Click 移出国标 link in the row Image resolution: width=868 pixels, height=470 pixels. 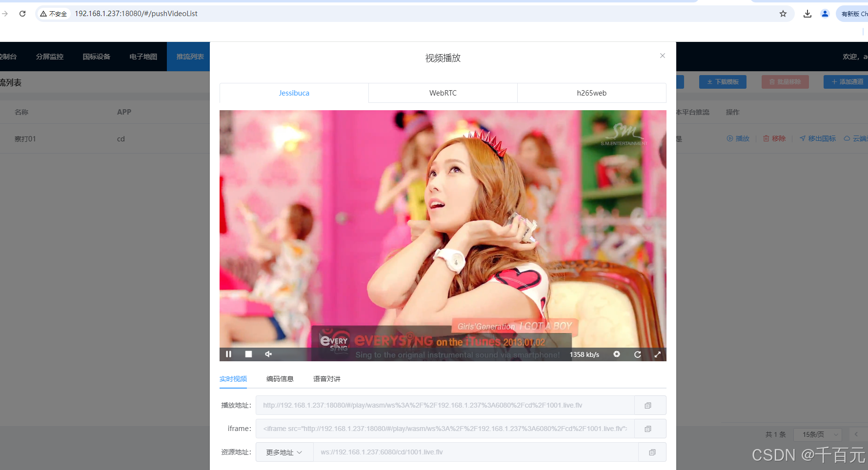[x=818, y=138]
